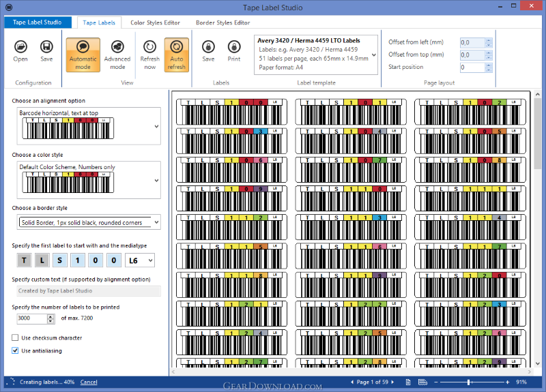Click the number of labels field showing 3000
Image resolution: width=546 pixels, height=392 pixels.
tap(32, 318)
